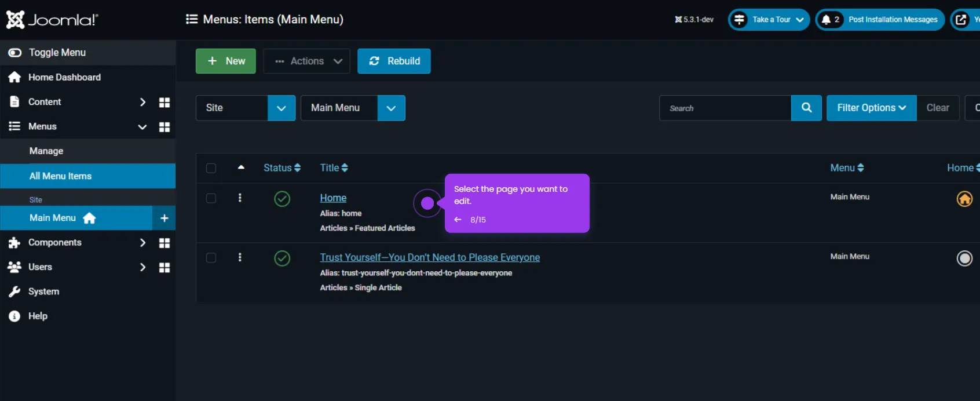Click the external site link icon
Image resolution: width=980 pixels, height=401 pixels.
point(961,20)
